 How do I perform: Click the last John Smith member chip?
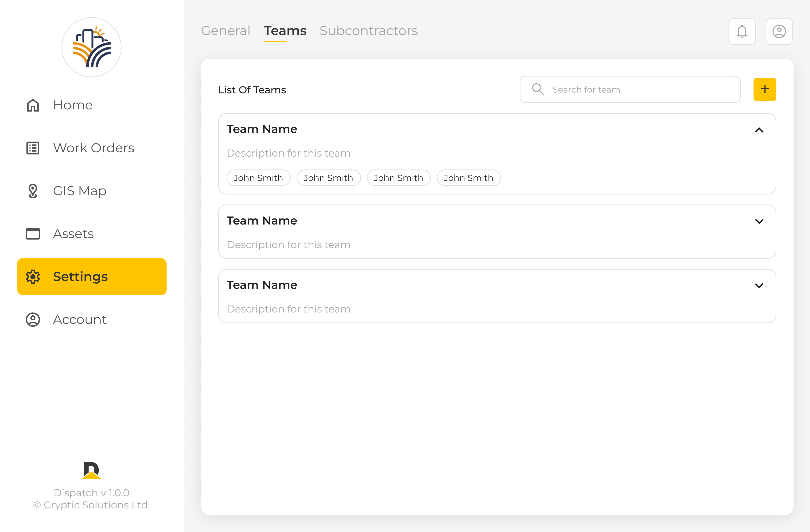pyautogui.click(x=468, y=178)
